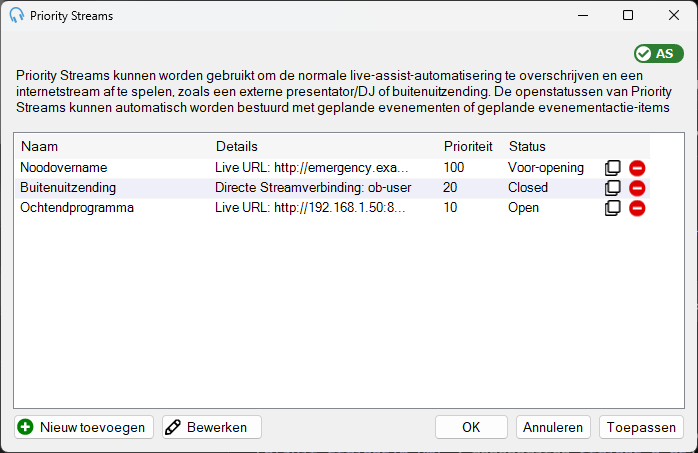Image resolution: width=698 pixels, height=453 pixels.
Task: Click the headphones app icon in title bar
Action: (x=16, y=16)
